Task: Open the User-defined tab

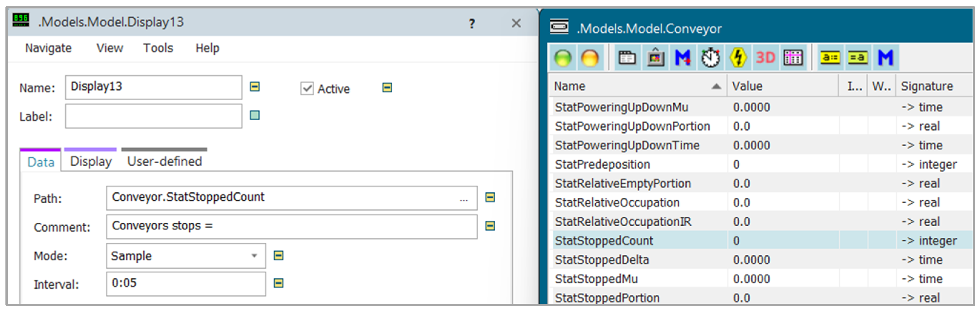Action: 164,161
